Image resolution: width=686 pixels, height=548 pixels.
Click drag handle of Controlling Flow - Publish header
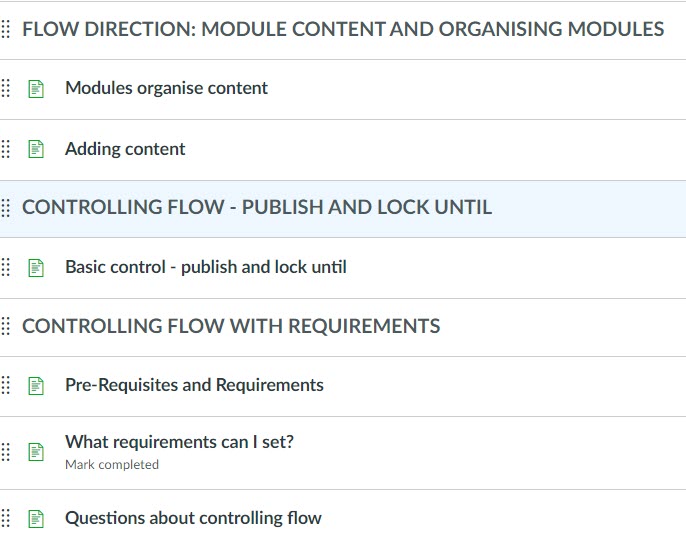pyautogui.click(x=6, y=208)
